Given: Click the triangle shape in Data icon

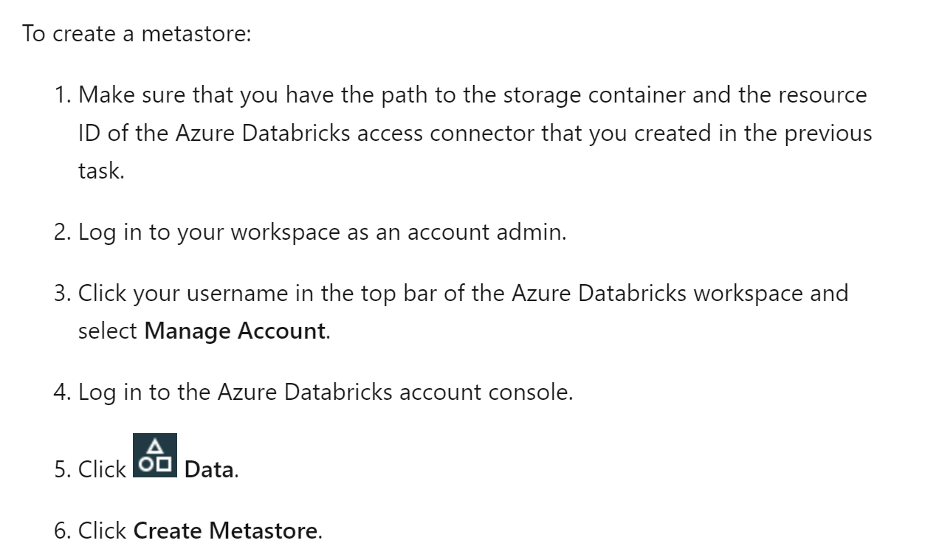Looking at the screenshot, I should (x=155, y=446).
